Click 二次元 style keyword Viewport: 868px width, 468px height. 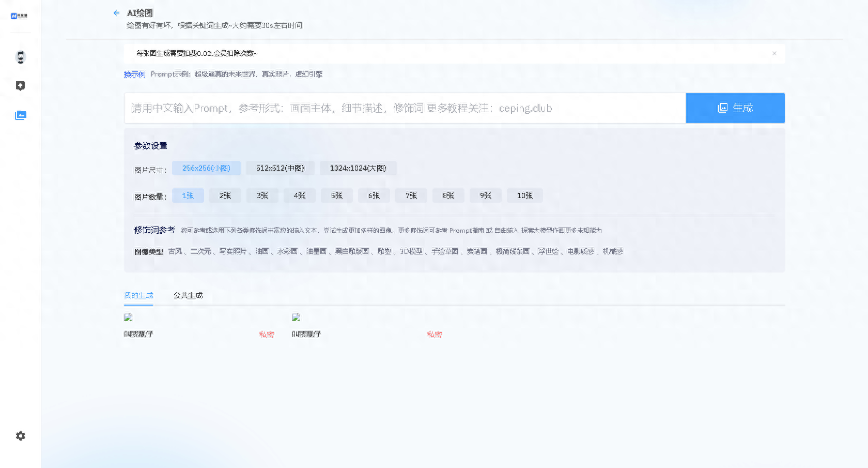coord(200,251)
